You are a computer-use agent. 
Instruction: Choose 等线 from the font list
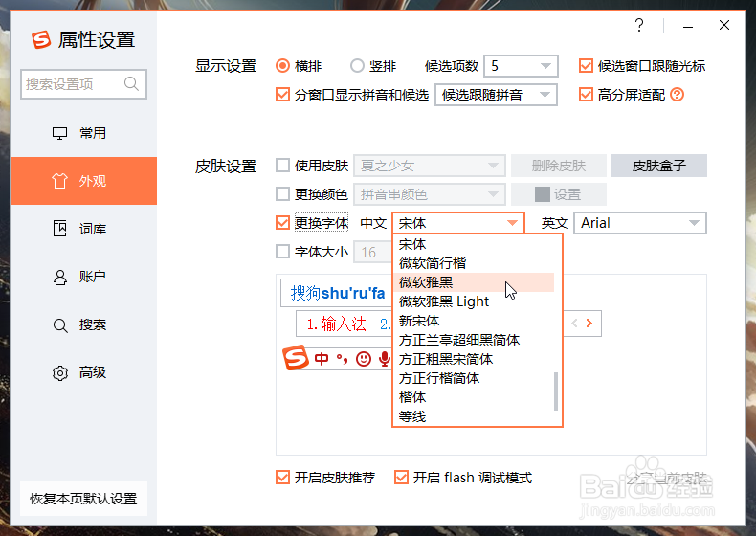[x=474, y=416]
